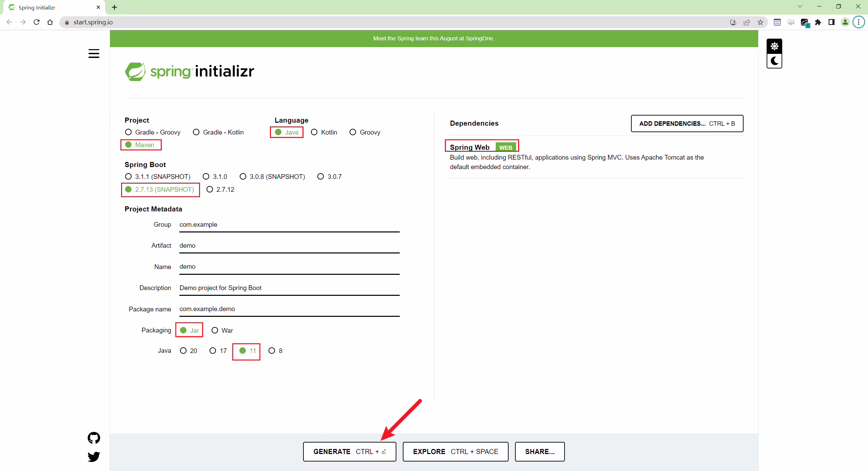Switch to light theme sun icon
Viewport: 868px width, 471px height.
pyautogui.click(x=774, y=46)
